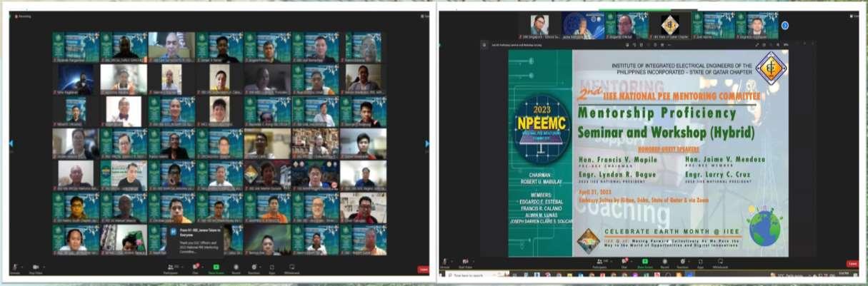Expand audio options arrow in left window
Screen dimensions: 868x286
tap(22, 266)
